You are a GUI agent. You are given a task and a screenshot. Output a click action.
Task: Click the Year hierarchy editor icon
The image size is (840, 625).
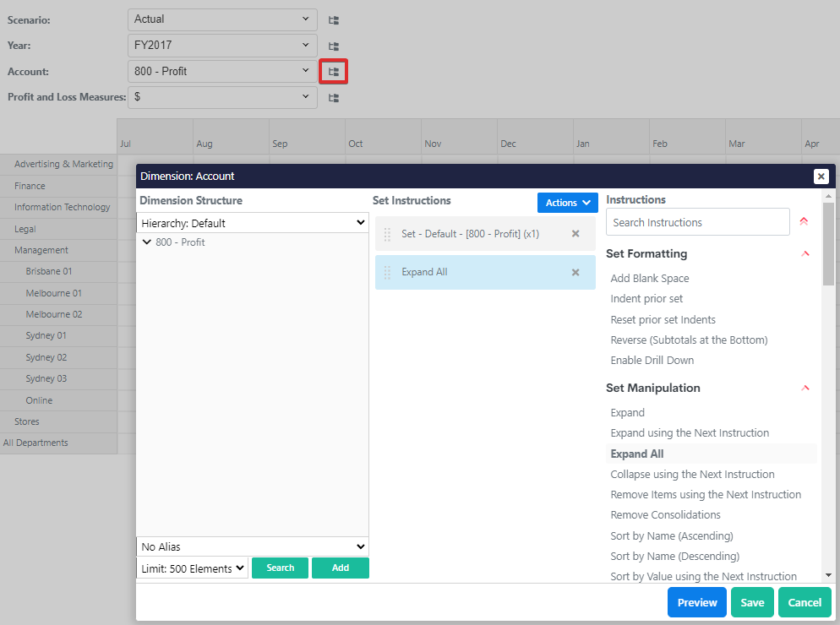333,46
